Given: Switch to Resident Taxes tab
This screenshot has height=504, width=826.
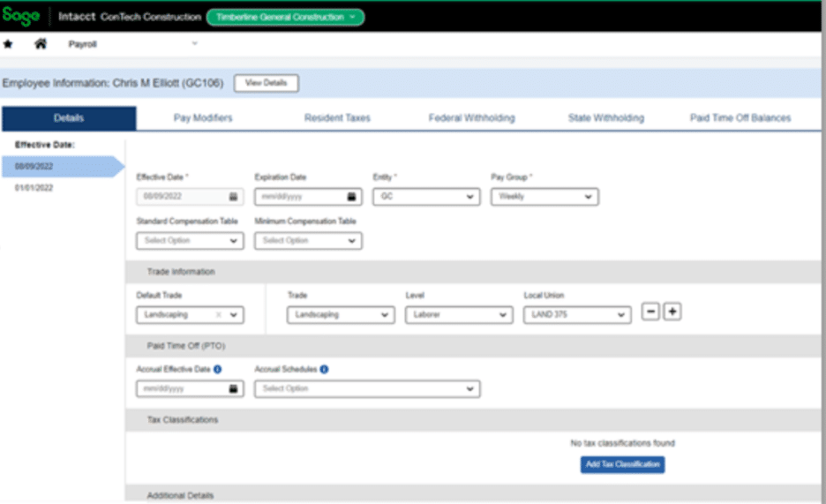Looking at the screenshot, I should coord(337,118).
